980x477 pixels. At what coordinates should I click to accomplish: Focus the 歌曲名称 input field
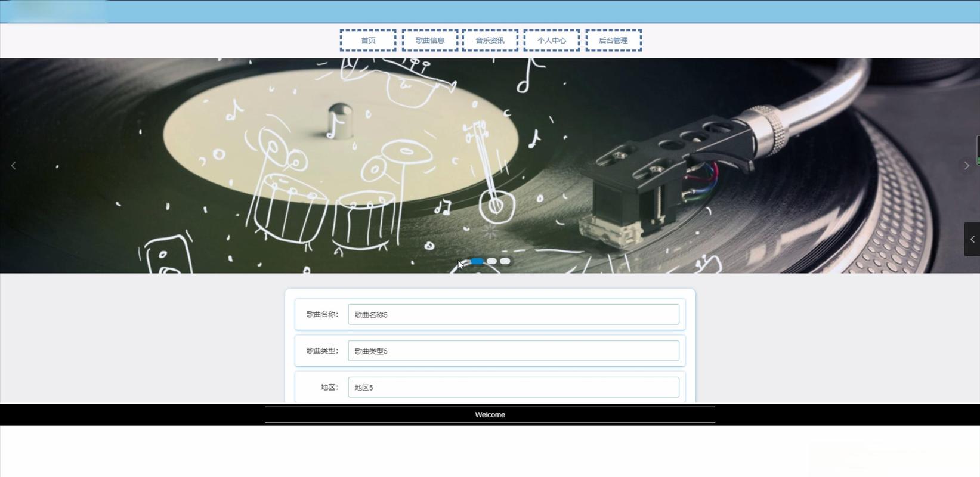click(x=513, y=315)
